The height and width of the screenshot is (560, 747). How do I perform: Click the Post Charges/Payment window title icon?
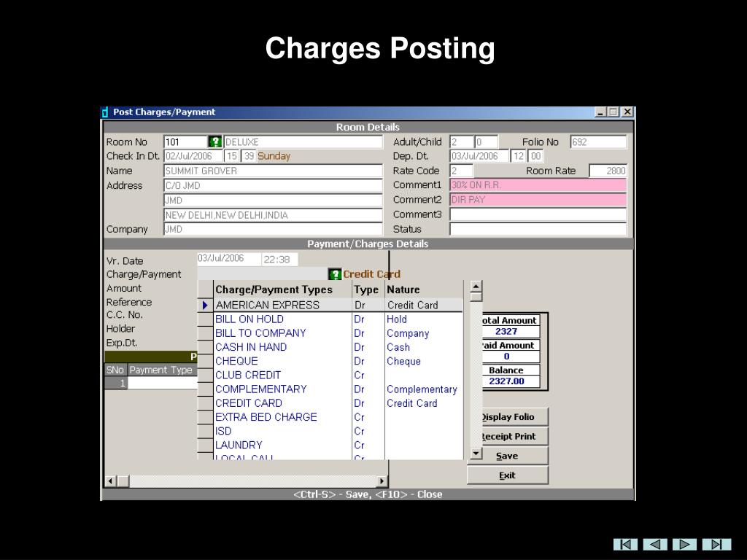105,112
